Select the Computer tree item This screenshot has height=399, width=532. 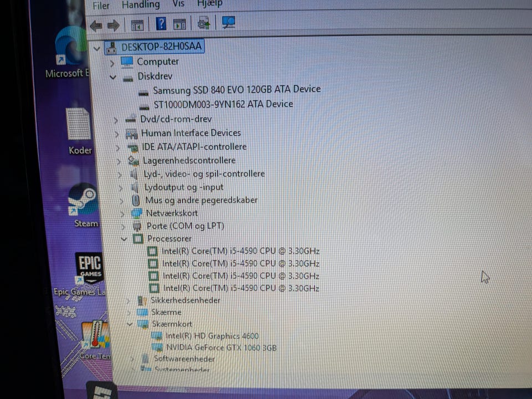coord(158,62)
